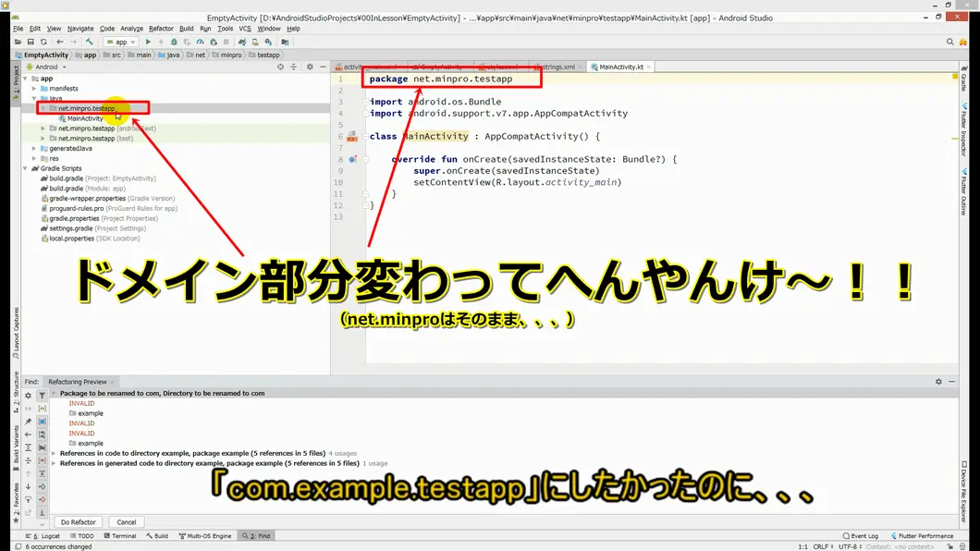
Task: Open the Project panel settings gear
Action: click(310, 67)
